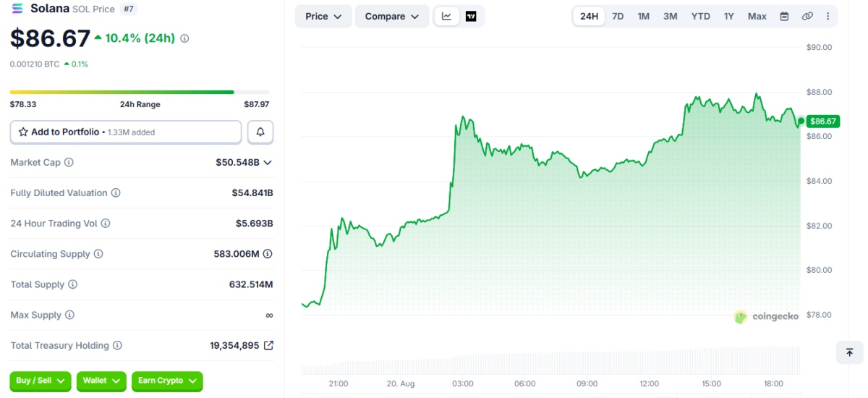Click the $87.97 range high value
868x398 pixels.
click(256, 104)
